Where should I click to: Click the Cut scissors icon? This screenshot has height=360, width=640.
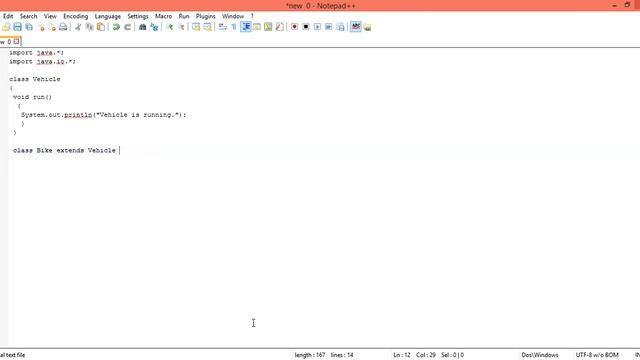(78, 27)
